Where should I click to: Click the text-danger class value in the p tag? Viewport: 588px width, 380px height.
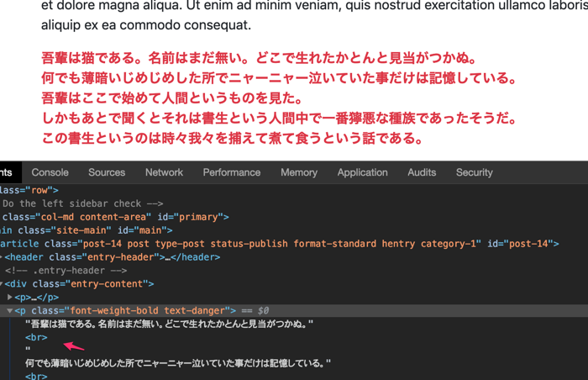[x=194, y=310]
